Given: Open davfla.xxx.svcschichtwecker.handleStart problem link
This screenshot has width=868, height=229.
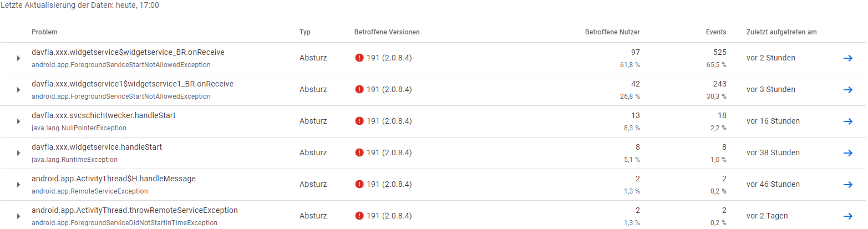Looking at the screenshot, I should point(104,116).
